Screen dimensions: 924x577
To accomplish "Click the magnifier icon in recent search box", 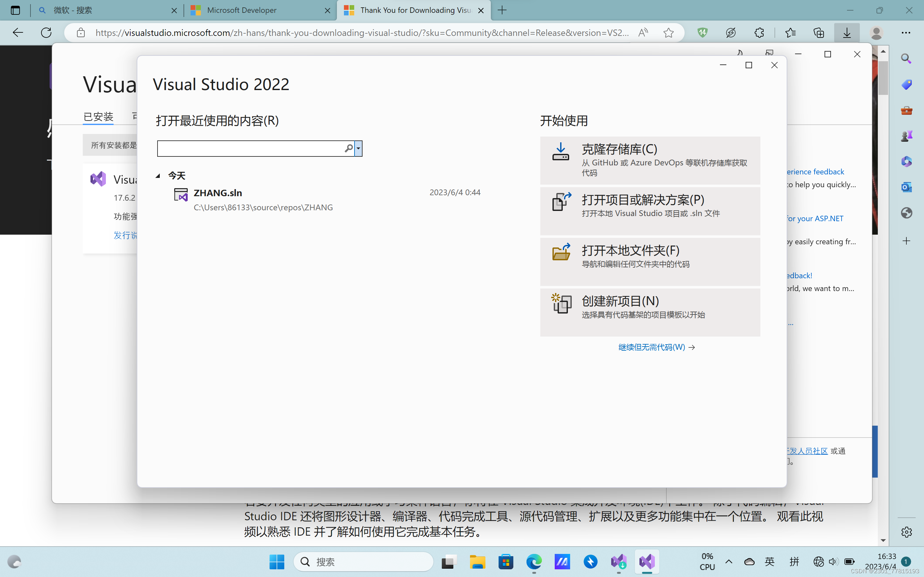I will [x=348, y=148].
